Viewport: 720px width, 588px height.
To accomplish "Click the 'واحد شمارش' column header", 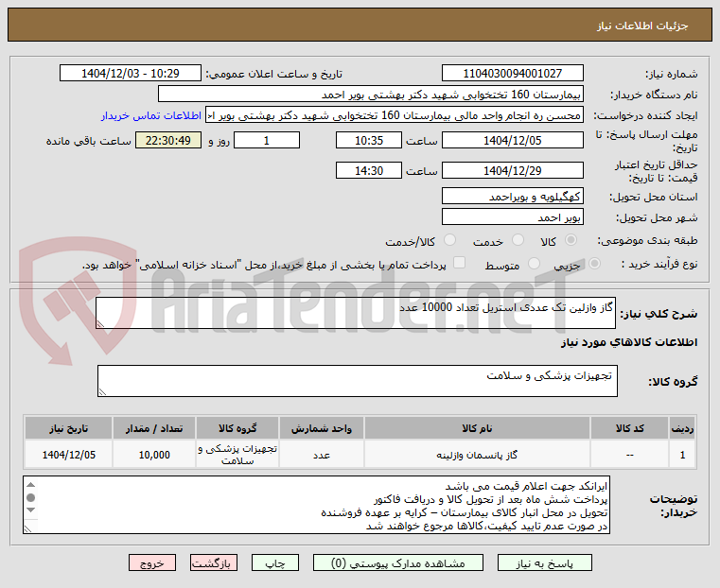I will pyautogui.click(x=322, y=428).
